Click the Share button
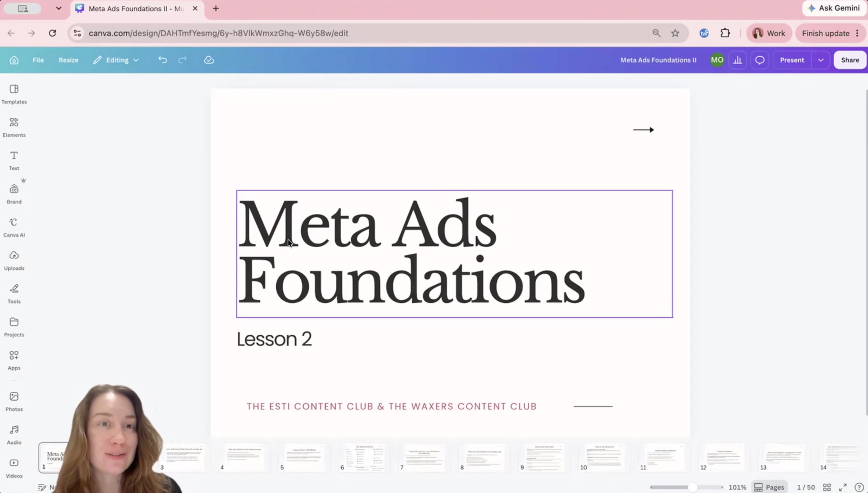868x493 pixels. click(x=850, y=60)
